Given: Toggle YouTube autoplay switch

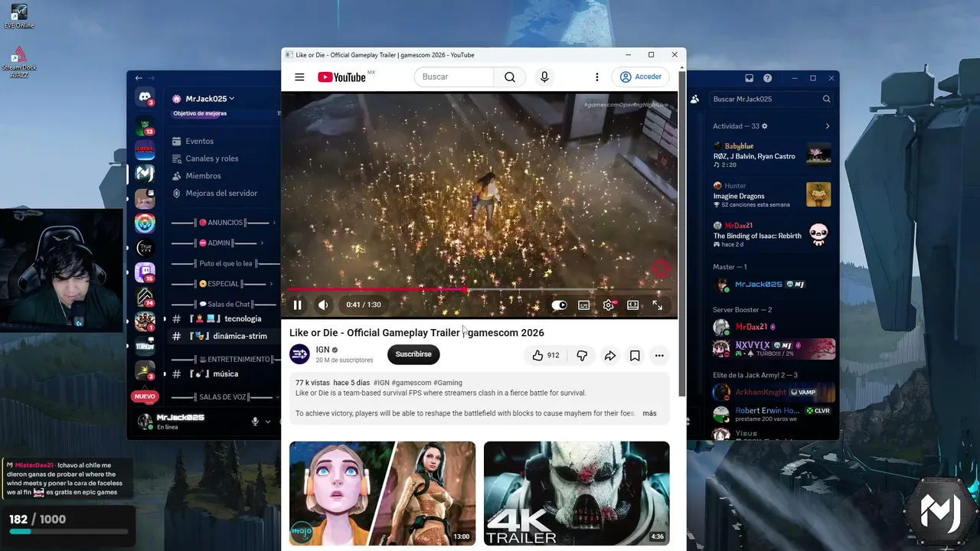Looking at the screenshot, I should [560, 305].
